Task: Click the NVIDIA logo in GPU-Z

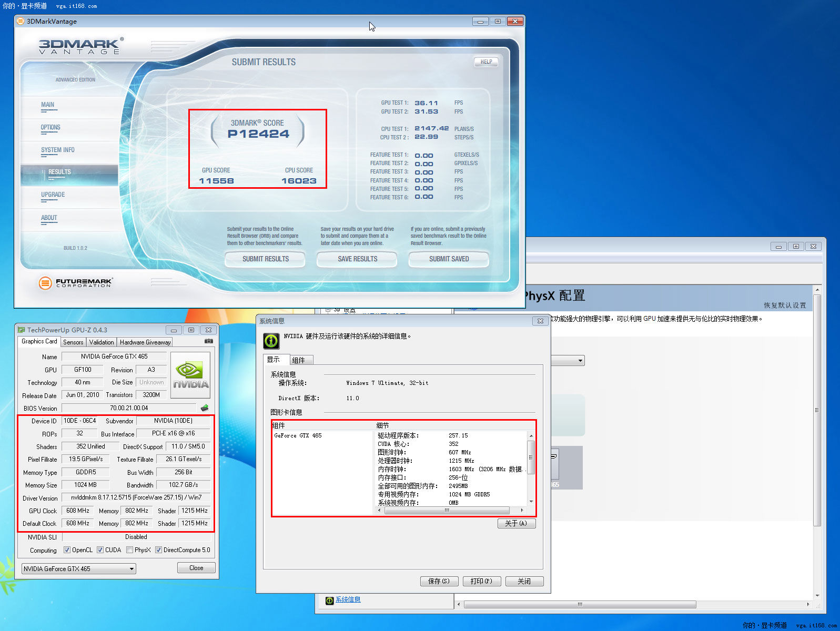Action: [x=191, y=375]
